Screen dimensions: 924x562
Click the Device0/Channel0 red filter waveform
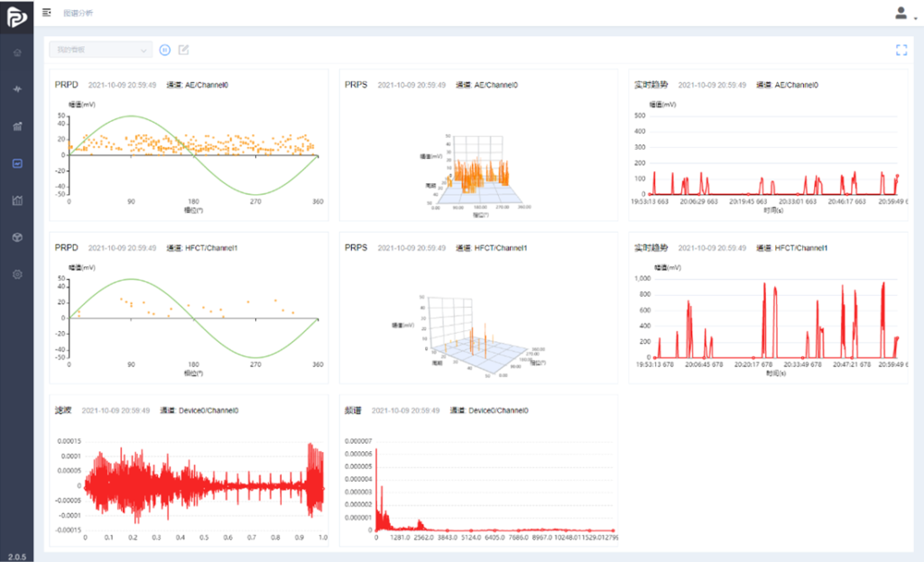(203, 483)
